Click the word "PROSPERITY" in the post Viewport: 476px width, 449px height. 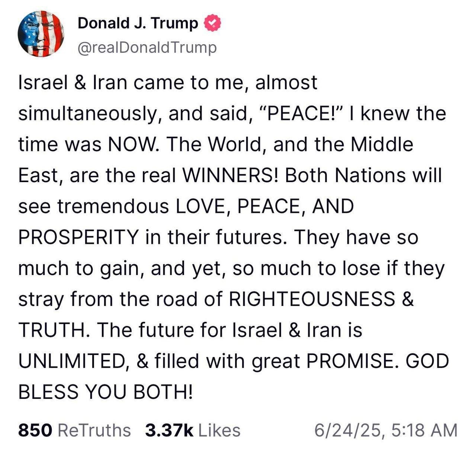pos(79,237)
